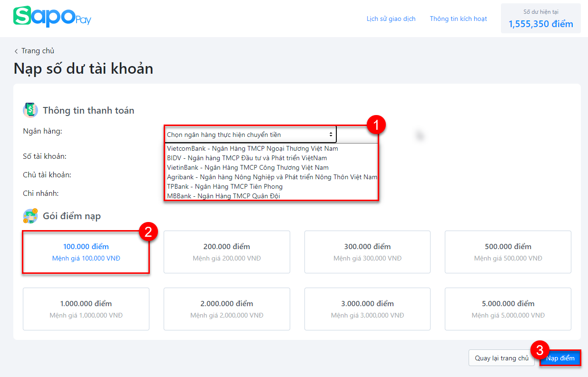Image resolution: width=588 pixels, height=377 pixels.
Task: Select MBBank from the bank list
Action: pos(223,196)
